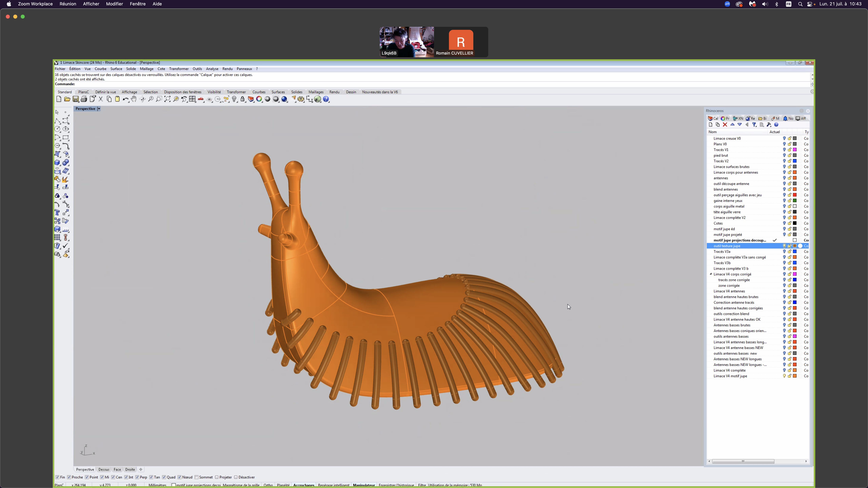Switch to the Maillages toolbar tab
Screen dimensions: 868x488
click(316, 92)
